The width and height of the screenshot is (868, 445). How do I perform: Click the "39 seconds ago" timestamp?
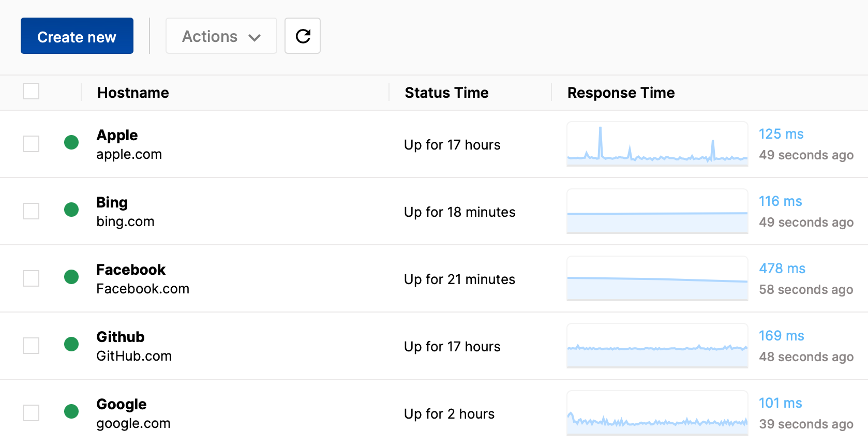point(806,424)
